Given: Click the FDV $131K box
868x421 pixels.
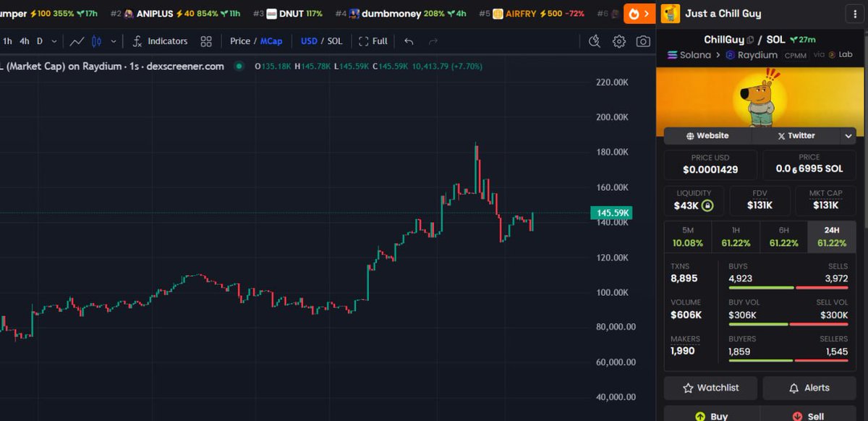Looking at the screenshot, I should tap(759, 200).
